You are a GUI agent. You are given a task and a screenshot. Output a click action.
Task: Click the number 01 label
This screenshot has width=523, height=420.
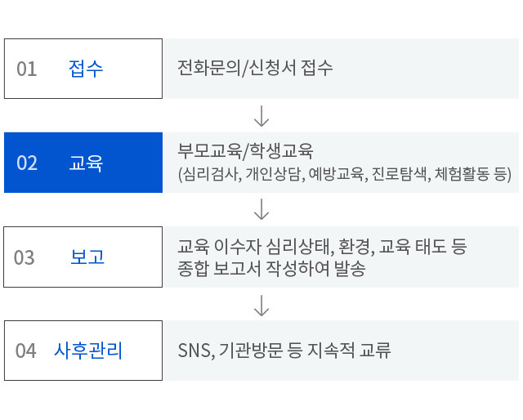27,69
